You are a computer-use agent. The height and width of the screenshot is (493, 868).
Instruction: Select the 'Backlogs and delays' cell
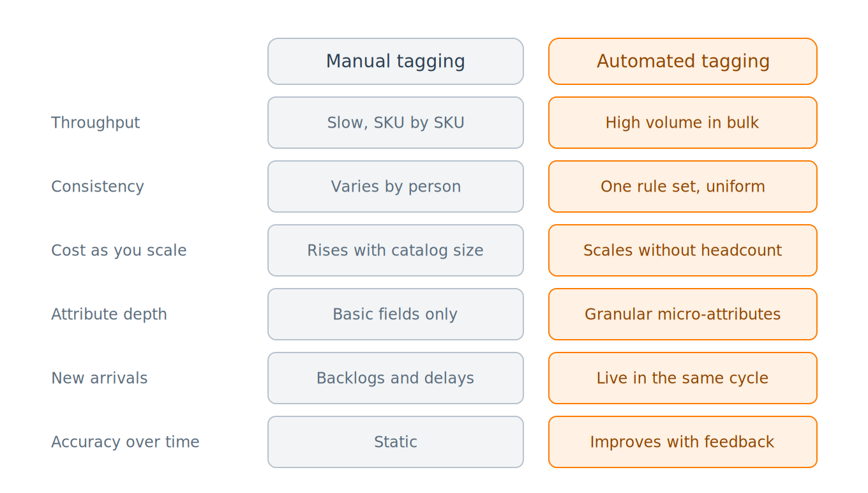(396, 378)
